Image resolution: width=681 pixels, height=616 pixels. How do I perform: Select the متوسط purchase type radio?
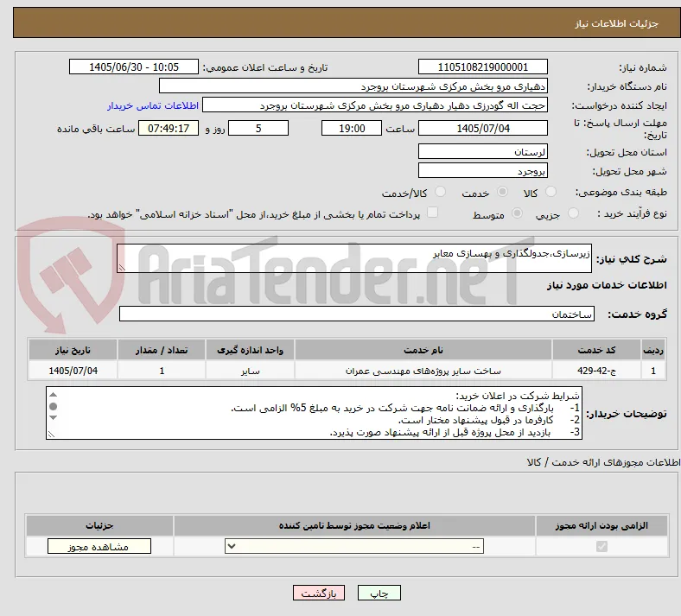517,213
